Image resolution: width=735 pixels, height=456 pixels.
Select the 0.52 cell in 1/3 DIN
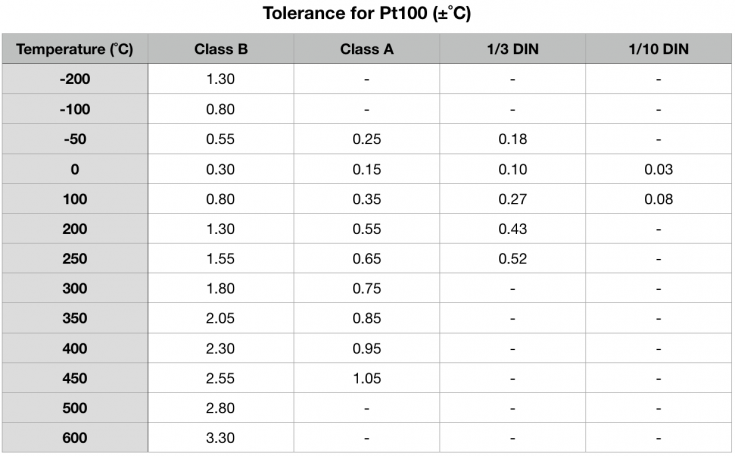click(512, 258)
